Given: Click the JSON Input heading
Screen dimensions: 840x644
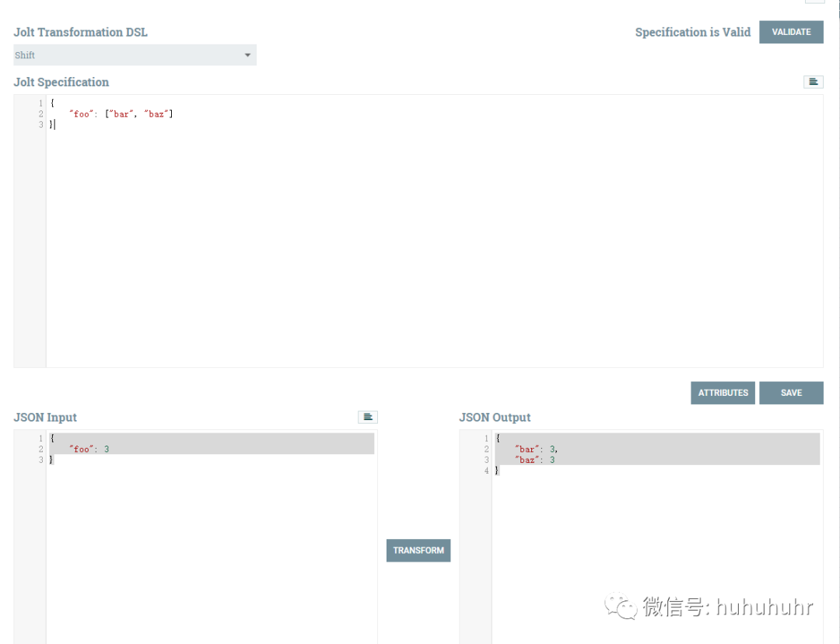Looking at the screenshot, I should [x=45, y=418].
